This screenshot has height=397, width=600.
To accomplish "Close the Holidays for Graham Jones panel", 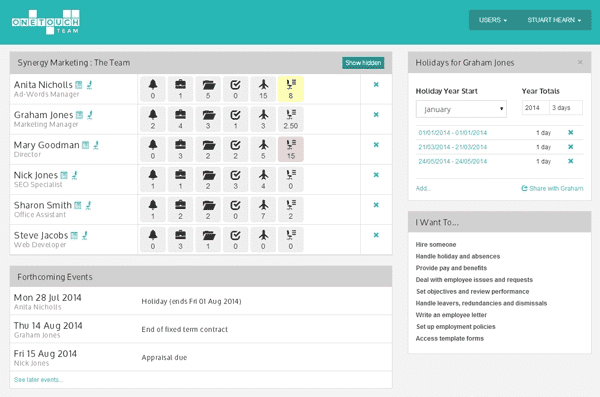I will pyautogui.click(x=580, y=62).
